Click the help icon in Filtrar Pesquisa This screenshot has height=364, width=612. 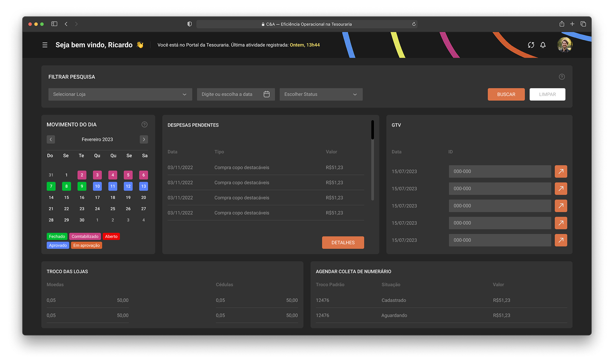(x=562, y=77)
